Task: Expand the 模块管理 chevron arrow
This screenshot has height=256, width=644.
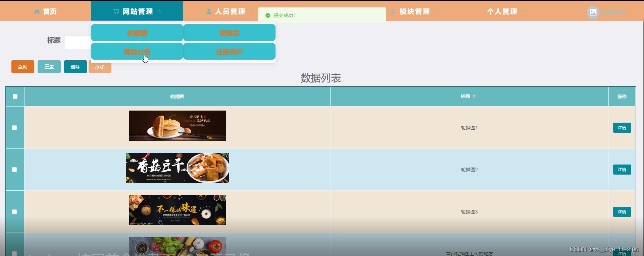Action: click(x=435, y=11)
